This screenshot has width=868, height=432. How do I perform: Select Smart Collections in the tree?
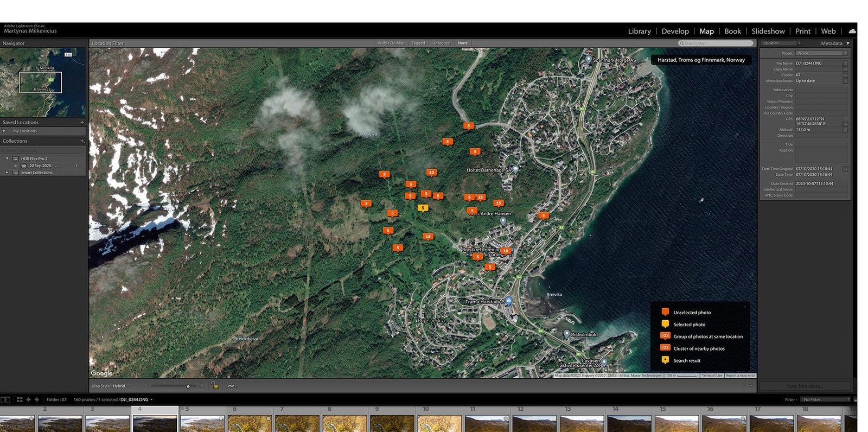point(37,173)
